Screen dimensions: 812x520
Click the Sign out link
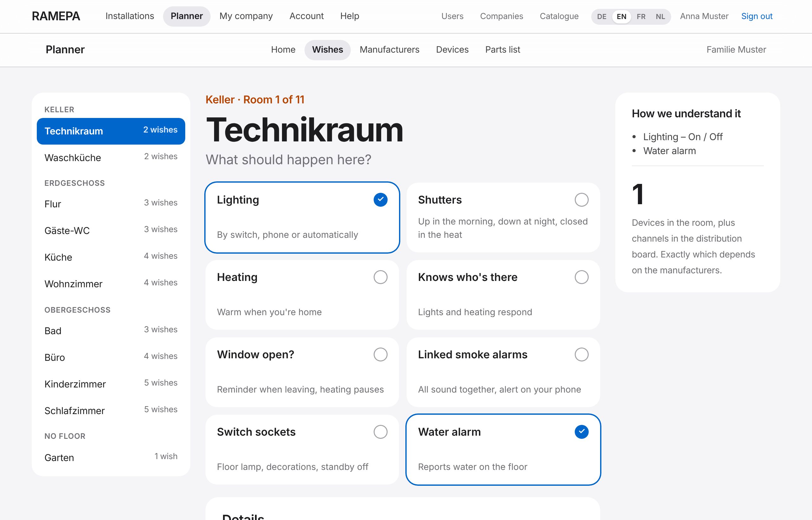pos(756,16)
